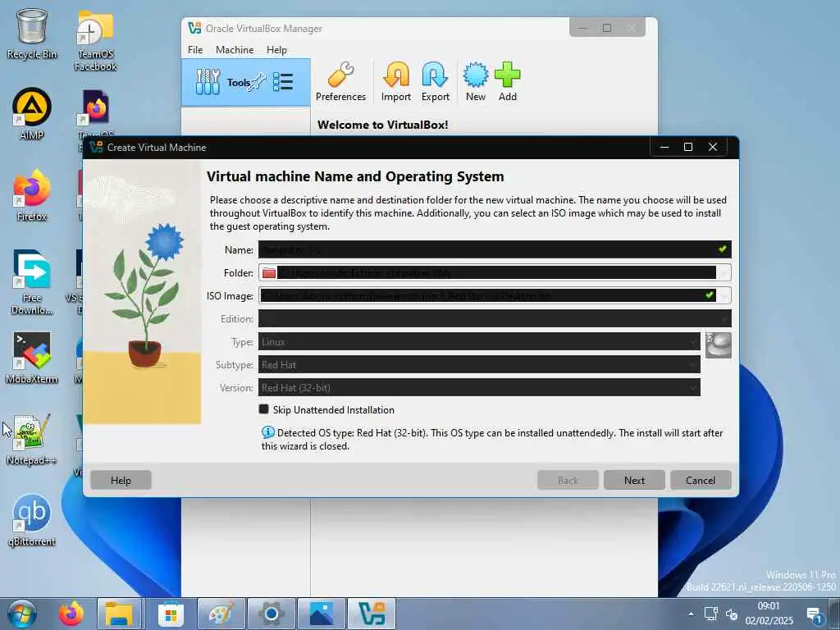The image size is (840, 630).
Task: Launch qBittorrent from the desktop
Action: tap(32, 521)
